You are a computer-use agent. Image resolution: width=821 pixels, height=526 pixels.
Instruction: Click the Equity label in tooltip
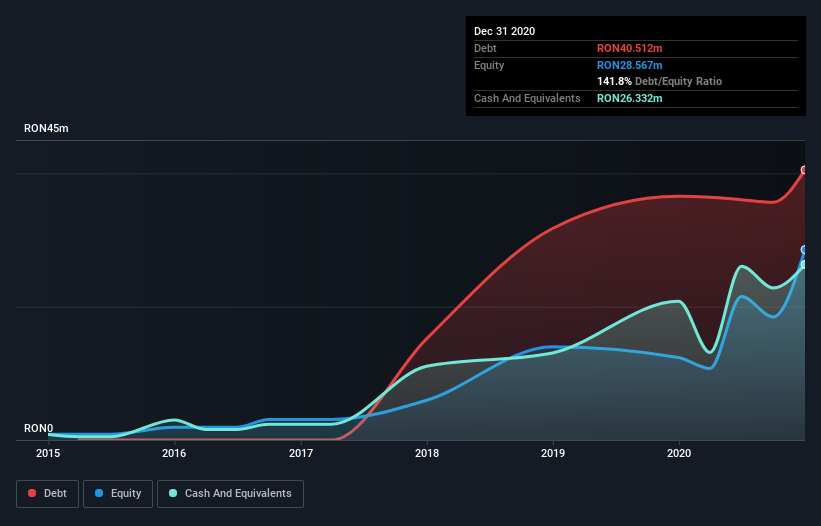click(489, 65)
